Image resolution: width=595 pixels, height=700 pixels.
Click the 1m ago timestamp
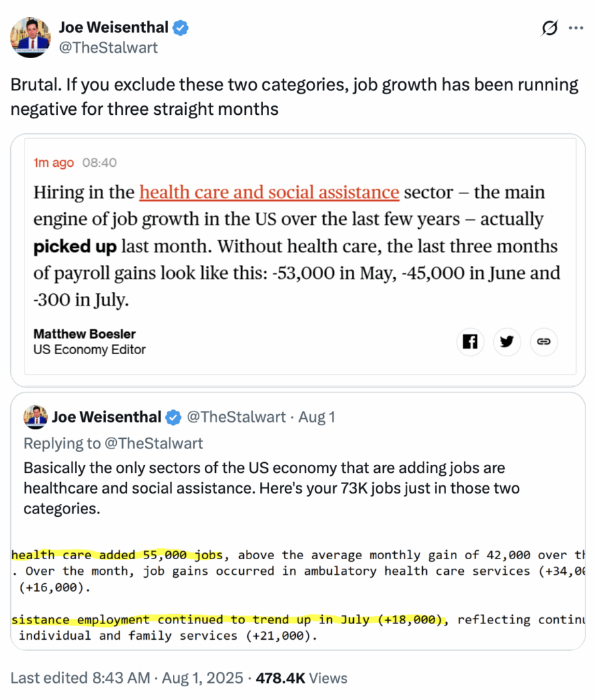53,163
